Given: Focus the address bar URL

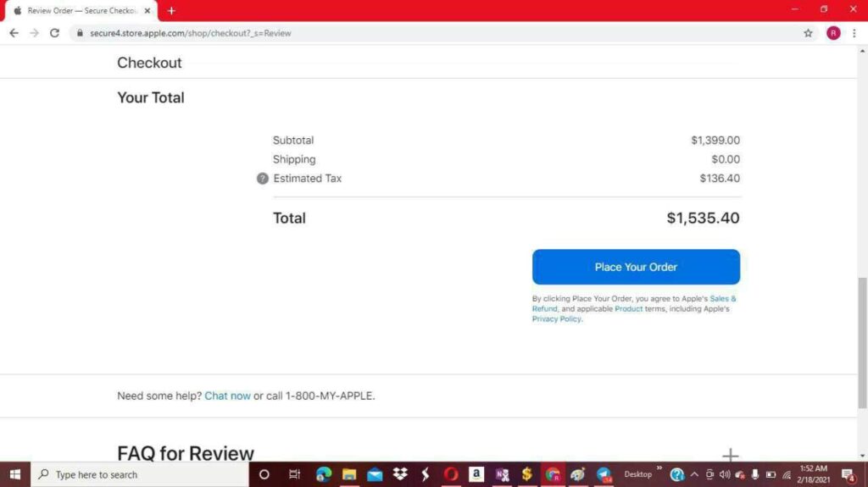Looking at the screenshot, I should (x=191, y=33).
